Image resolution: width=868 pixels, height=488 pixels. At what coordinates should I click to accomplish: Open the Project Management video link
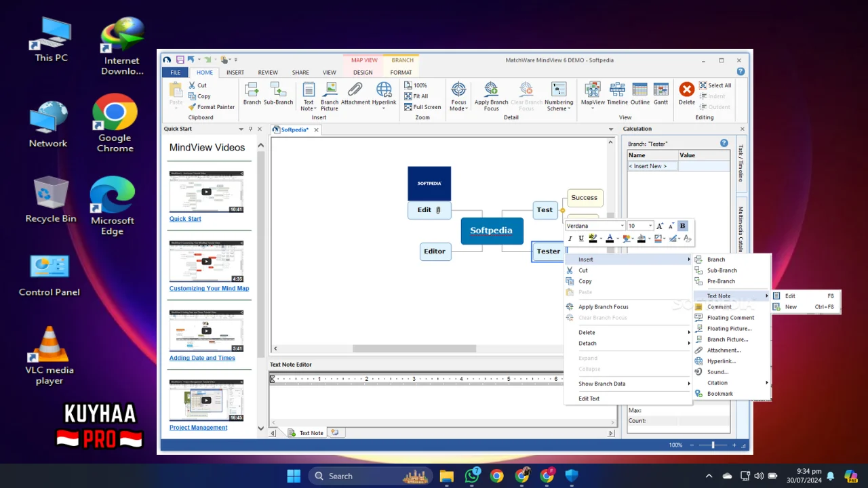click(x=198, y=428)
